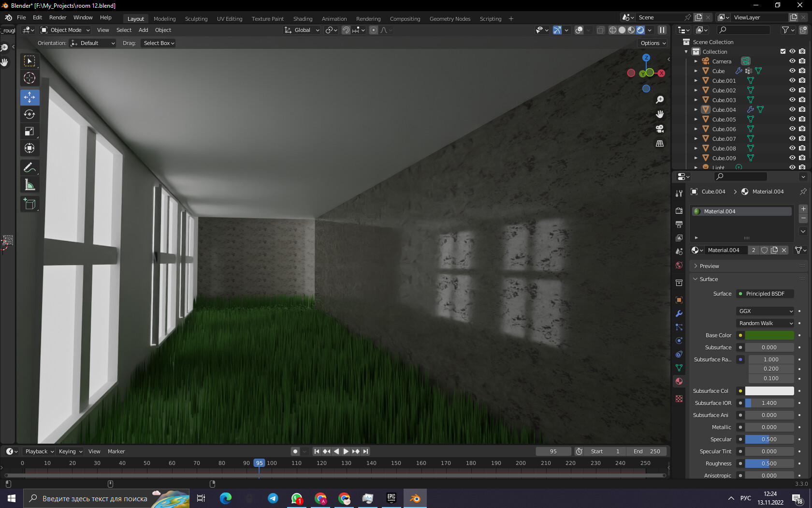Open the Particles properties tab

coord(679,327)
